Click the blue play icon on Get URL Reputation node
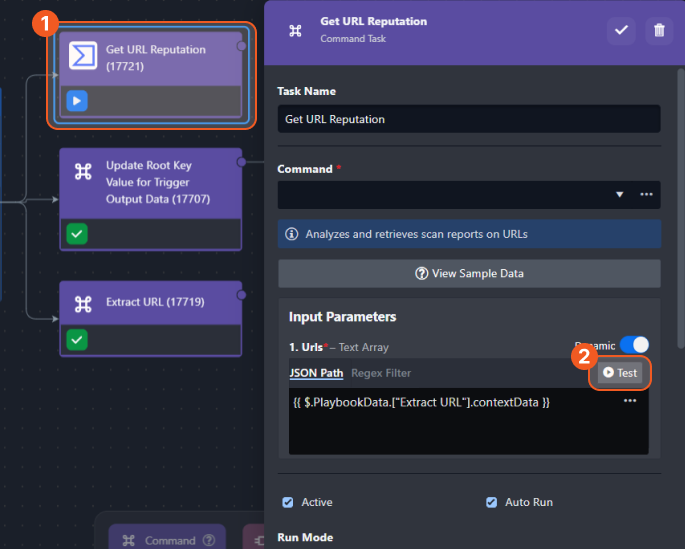 pos(77,101)
